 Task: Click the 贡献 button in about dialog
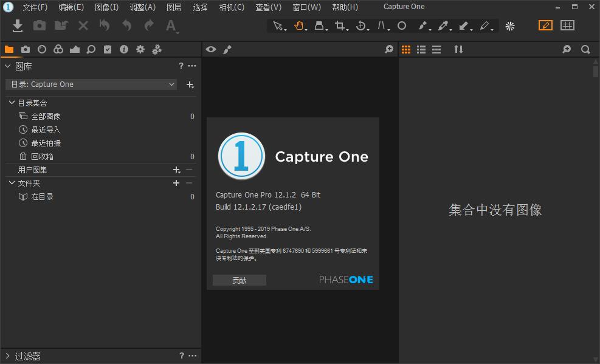coord(239,280)
